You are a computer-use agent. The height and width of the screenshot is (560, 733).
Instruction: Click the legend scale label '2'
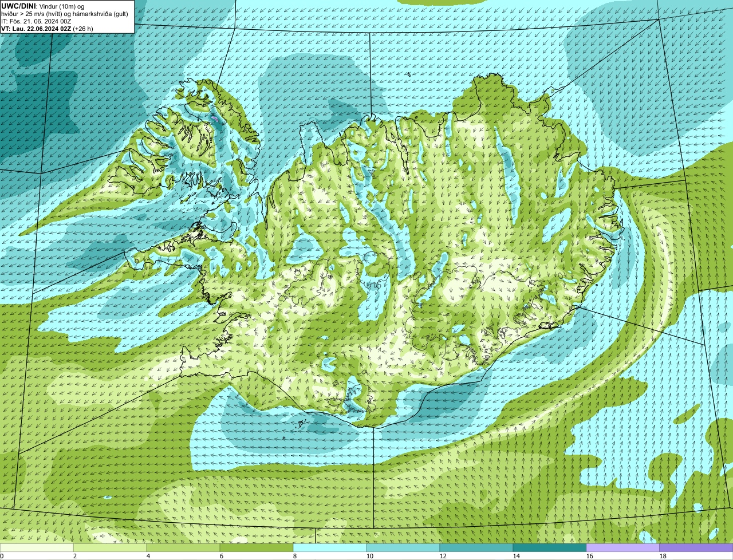[x=75, y=556]
